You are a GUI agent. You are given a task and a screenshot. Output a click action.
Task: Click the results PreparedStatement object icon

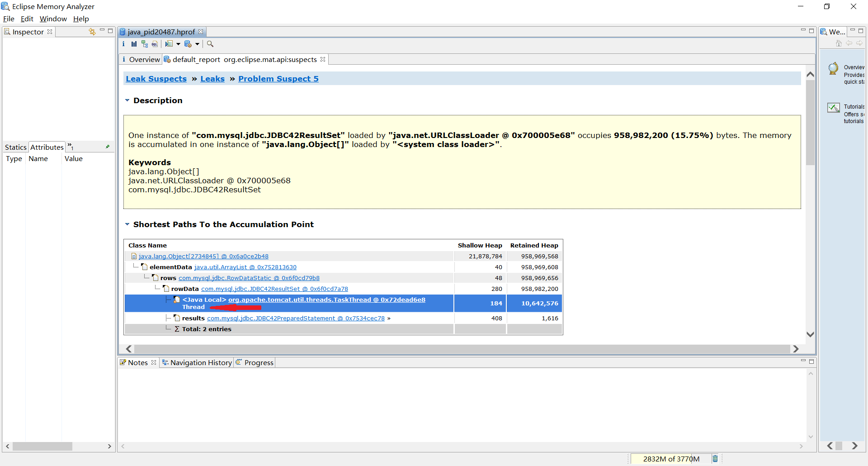177,318
